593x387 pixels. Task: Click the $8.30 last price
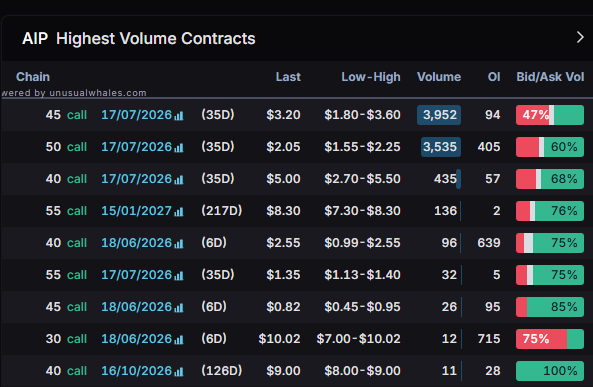point(283,211)
